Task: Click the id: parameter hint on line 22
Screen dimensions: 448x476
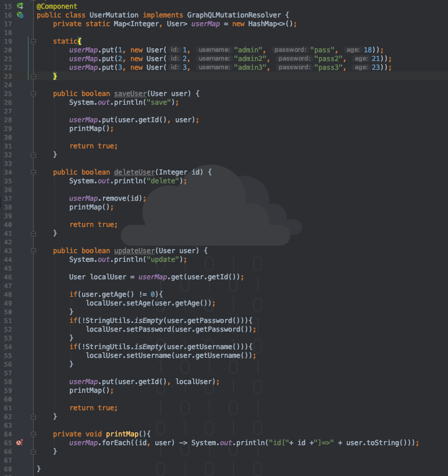Action: (174, 67)
